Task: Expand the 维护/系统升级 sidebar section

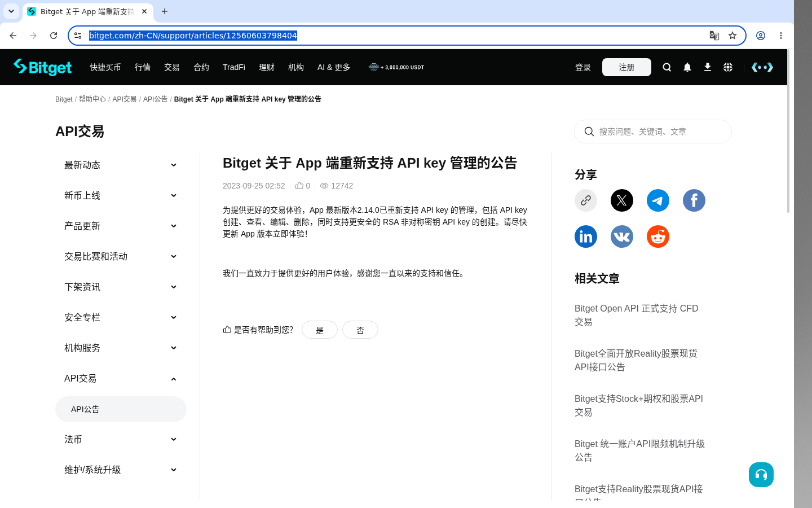Action: click(x=121, y=470)
